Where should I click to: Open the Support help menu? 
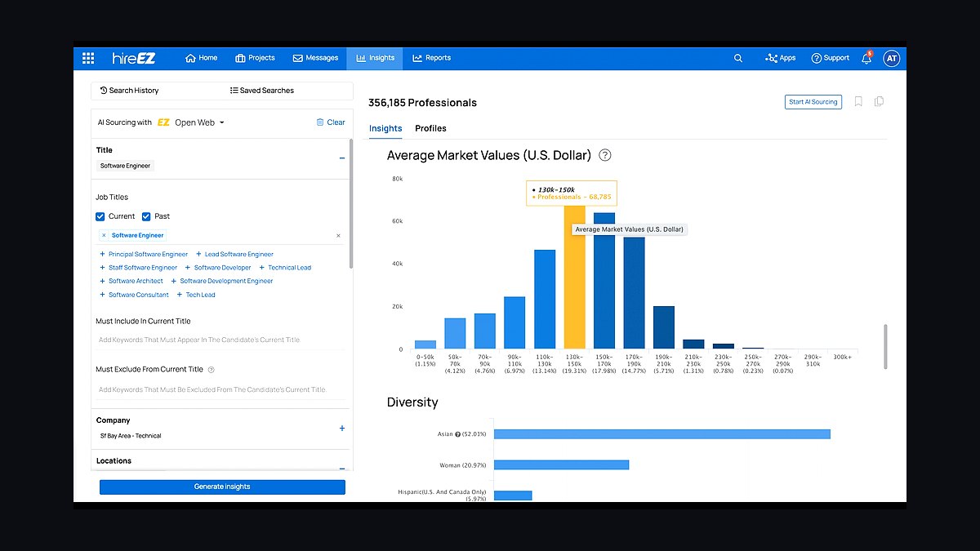(830, 58)
